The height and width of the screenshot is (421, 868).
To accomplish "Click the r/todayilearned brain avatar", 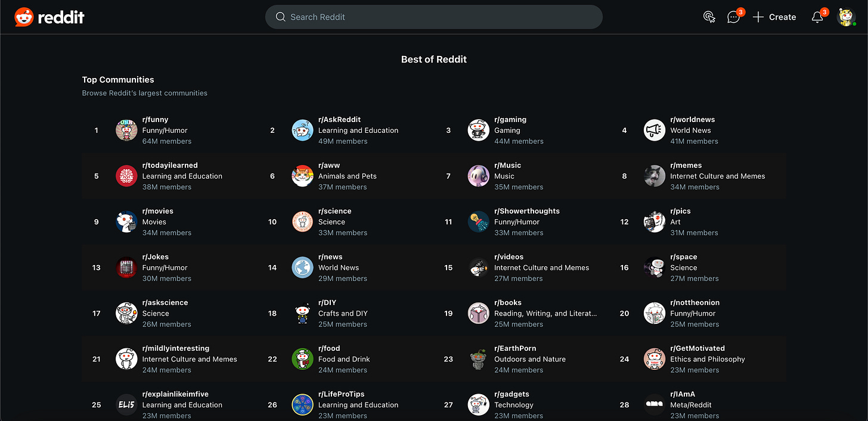I will point(126,176).
